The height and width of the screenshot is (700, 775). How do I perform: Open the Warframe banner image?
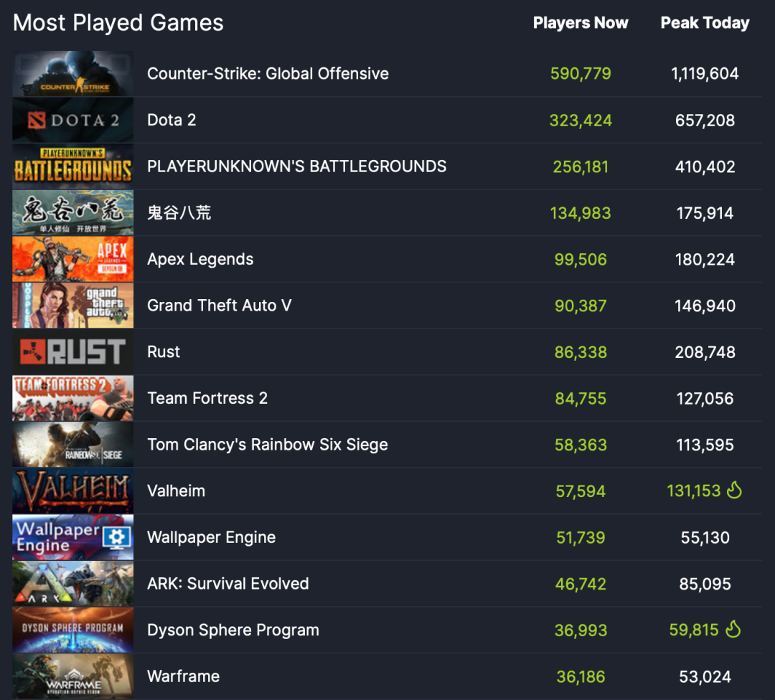click(72, 677)
